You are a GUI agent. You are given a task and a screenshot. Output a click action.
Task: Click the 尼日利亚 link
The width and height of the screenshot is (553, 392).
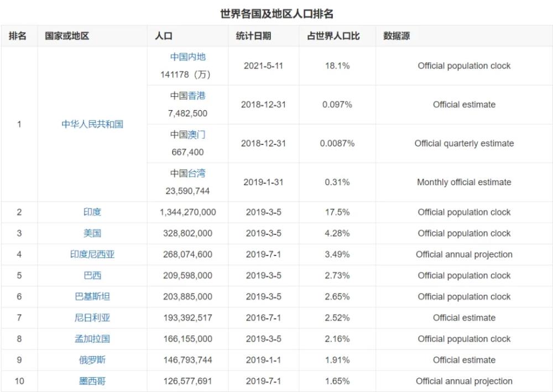click(x=92, y=317)
